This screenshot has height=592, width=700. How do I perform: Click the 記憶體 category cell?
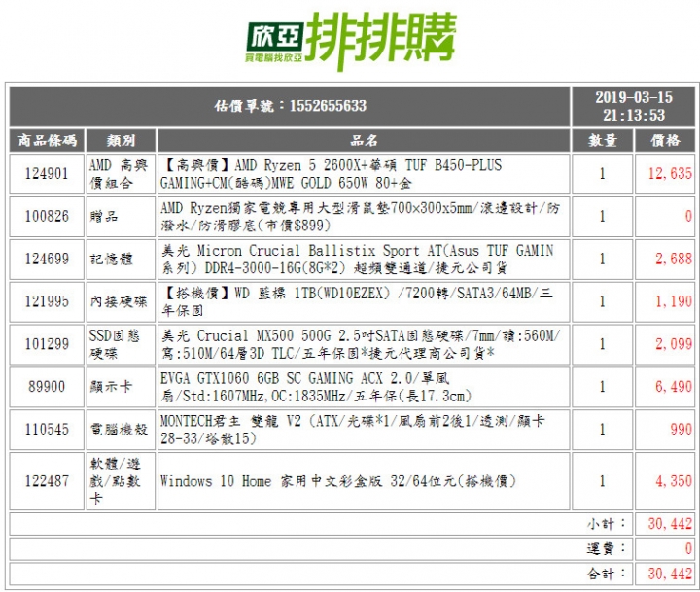pyautogui.click(x=121, y=259)
